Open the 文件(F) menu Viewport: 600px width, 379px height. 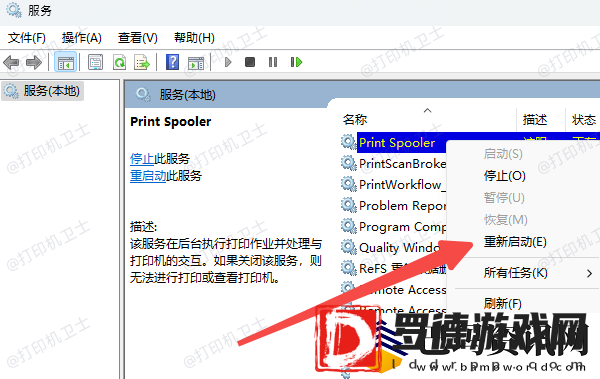[x=26, y=38]
